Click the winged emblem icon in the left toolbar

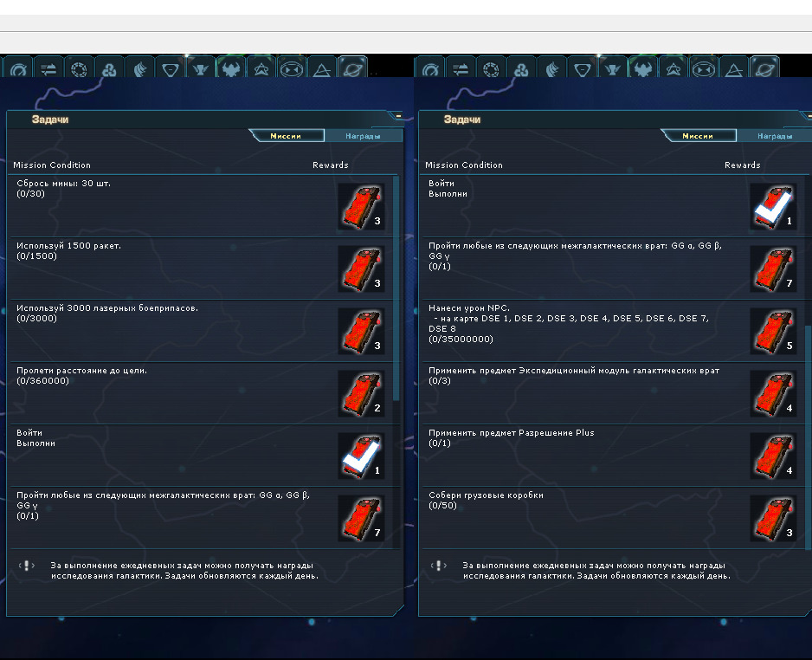click(230, 68)
